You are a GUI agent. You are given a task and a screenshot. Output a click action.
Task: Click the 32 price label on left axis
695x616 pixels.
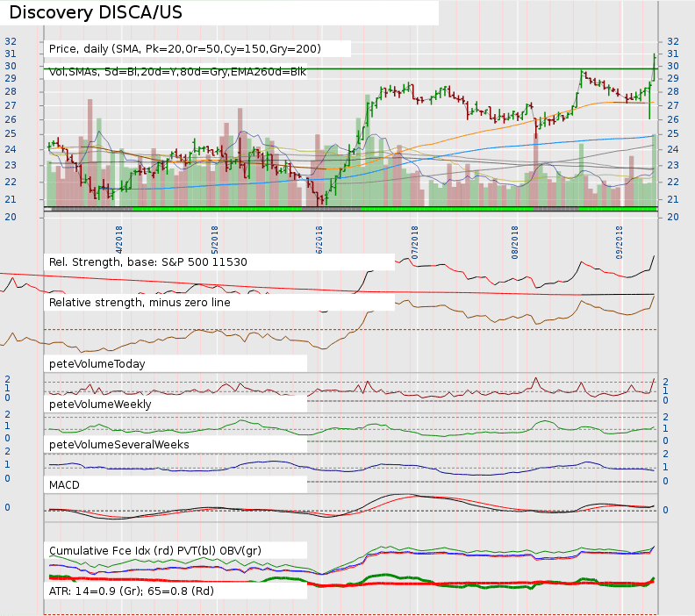tap(11, 41)
